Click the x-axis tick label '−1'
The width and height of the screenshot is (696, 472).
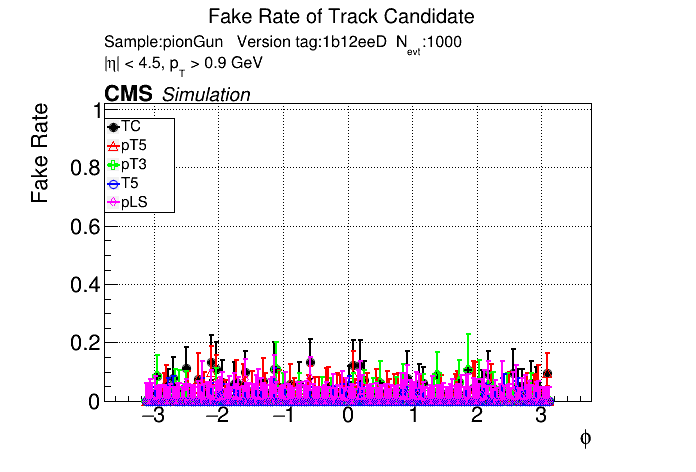[283, 416]
